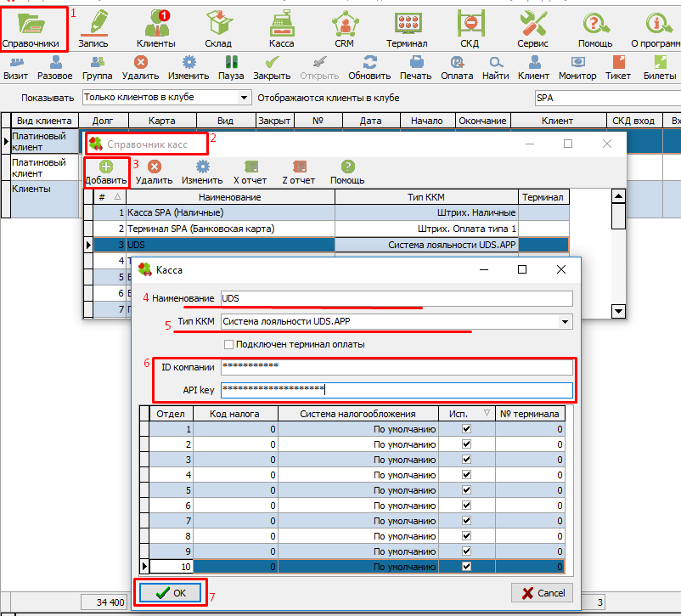Screen dimensions: 681x616
Task: Open the Склад warehouse section
Action: (218, 29)
